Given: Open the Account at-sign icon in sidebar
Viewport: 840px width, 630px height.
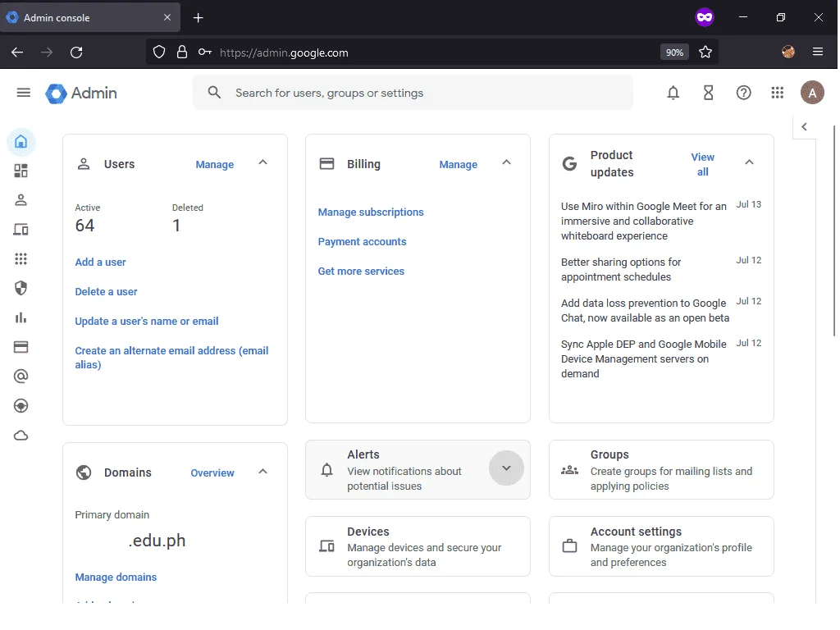Looking at the screenshot, I should 21,377.
